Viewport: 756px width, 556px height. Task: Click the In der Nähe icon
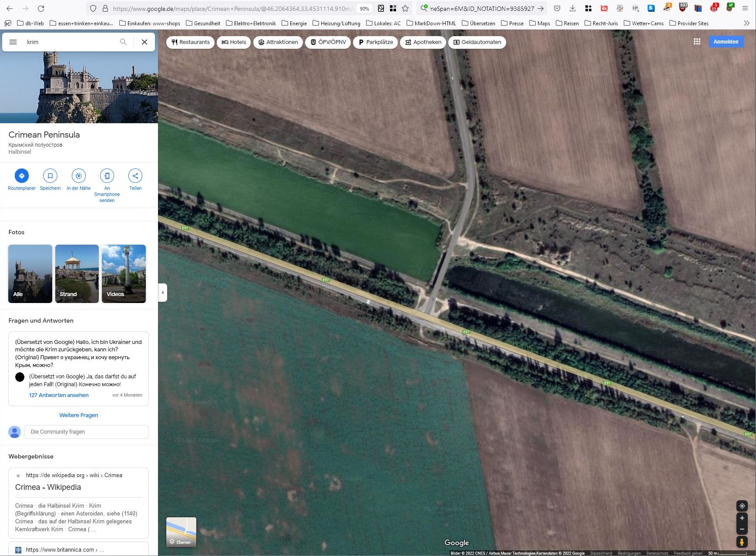(x=79, y=176)
